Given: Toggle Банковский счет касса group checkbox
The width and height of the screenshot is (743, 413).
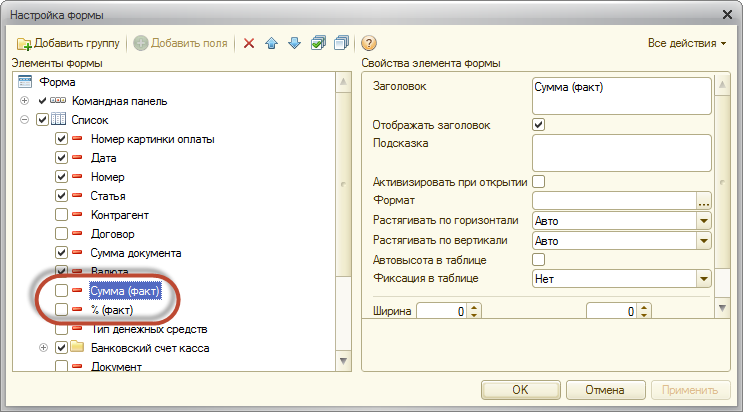Looking at the screenshot, I should click(61, 347).
